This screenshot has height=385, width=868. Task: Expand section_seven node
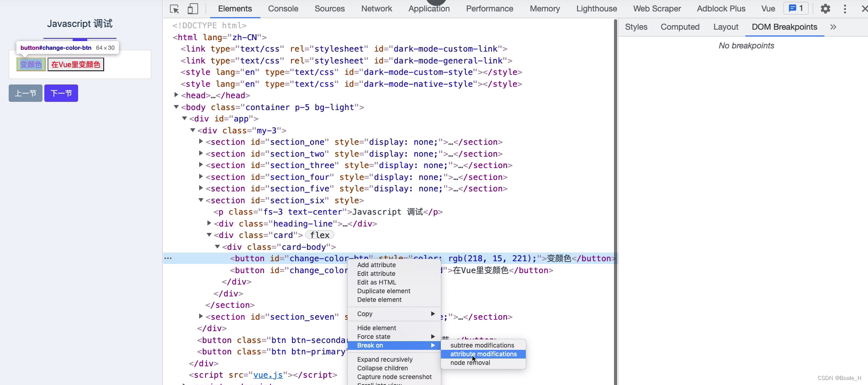201,316
